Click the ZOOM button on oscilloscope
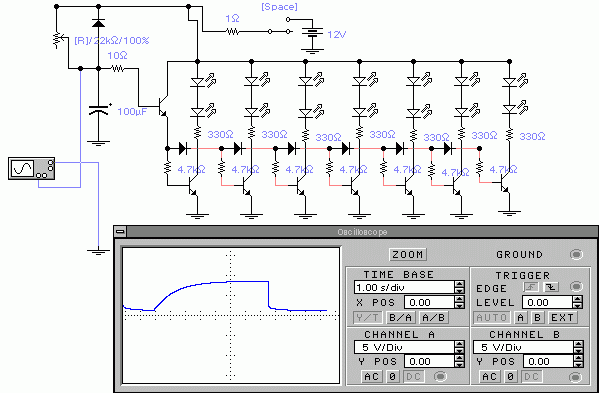Image resolution: width=599 pixels, height=393 pixels. click(x=408, y=254)
